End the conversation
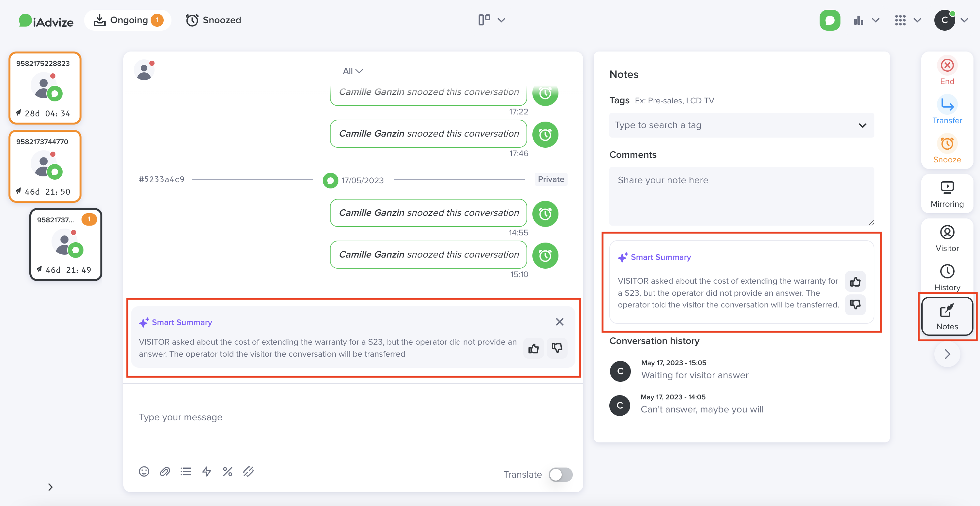This screenshot has width=980, height=506. pos(947,71)
